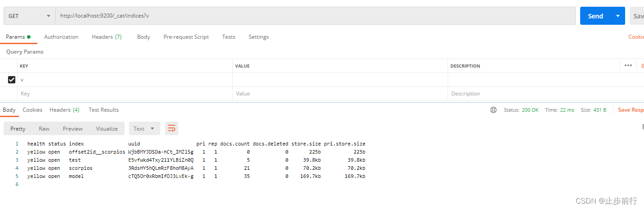
Task: Click the wrap lines icon in response toolbar
Action: pyautogui.click(x=171, y=128)
